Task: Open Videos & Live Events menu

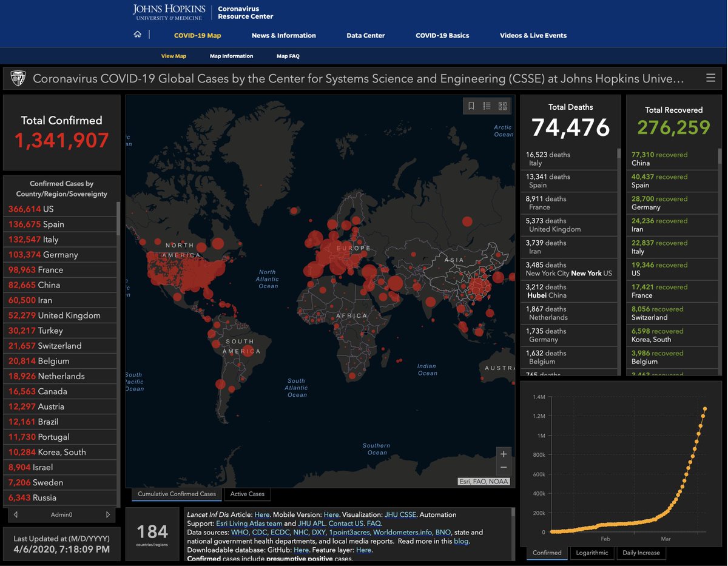Action: coord(533,35)
